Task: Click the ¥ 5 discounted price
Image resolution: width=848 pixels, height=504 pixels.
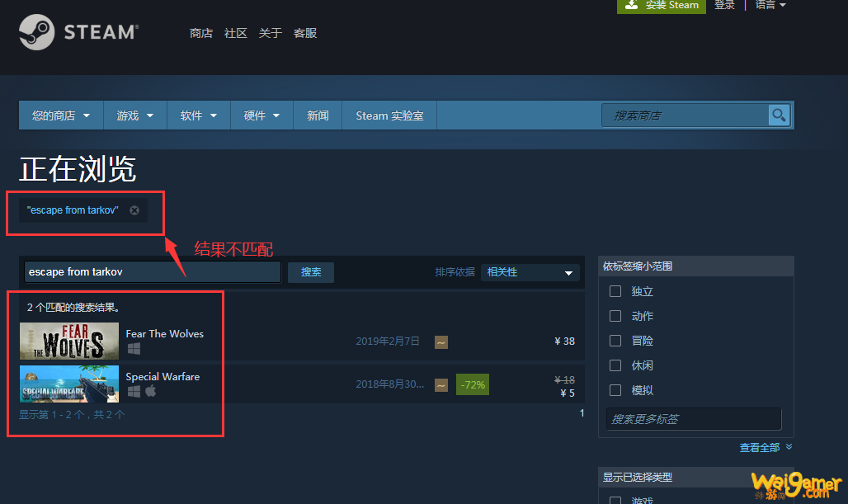Action: [x=568, y=393]
